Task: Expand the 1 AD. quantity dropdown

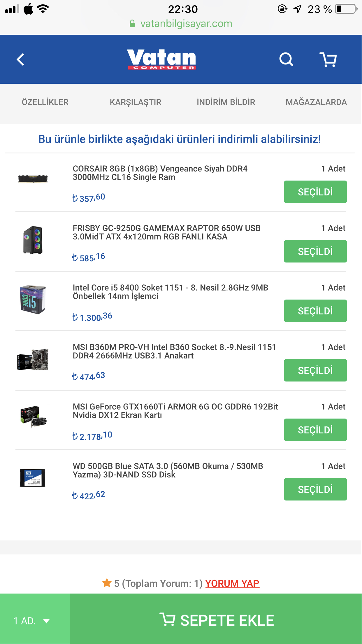Action: pos(35,620)
